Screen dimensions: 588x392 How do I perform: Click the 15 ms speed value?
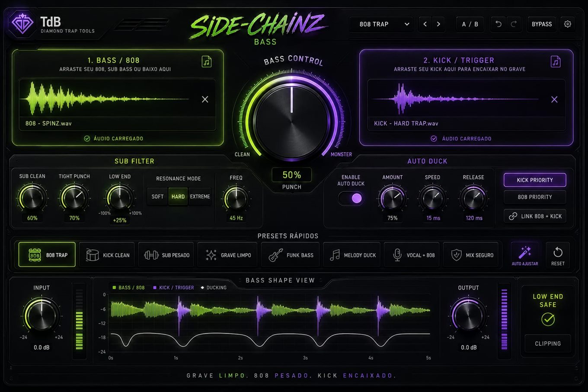433,218
